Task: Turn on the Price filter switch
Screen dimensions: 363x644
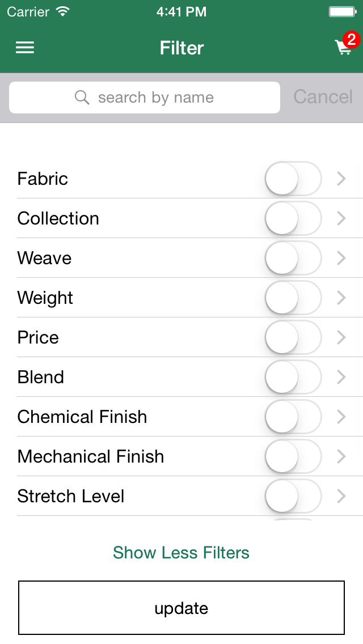Action: click(293, 337)
